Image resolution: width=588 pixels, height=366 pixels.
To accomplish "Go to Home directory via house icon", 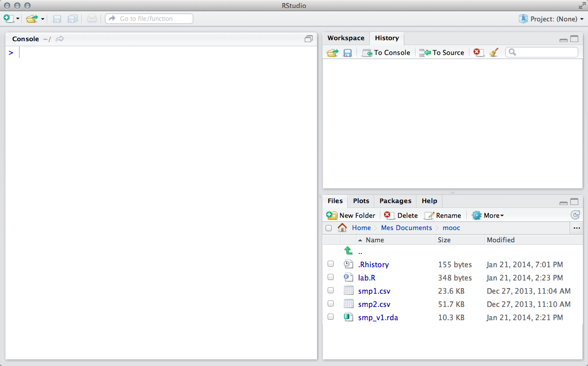I will click(342, 228).
